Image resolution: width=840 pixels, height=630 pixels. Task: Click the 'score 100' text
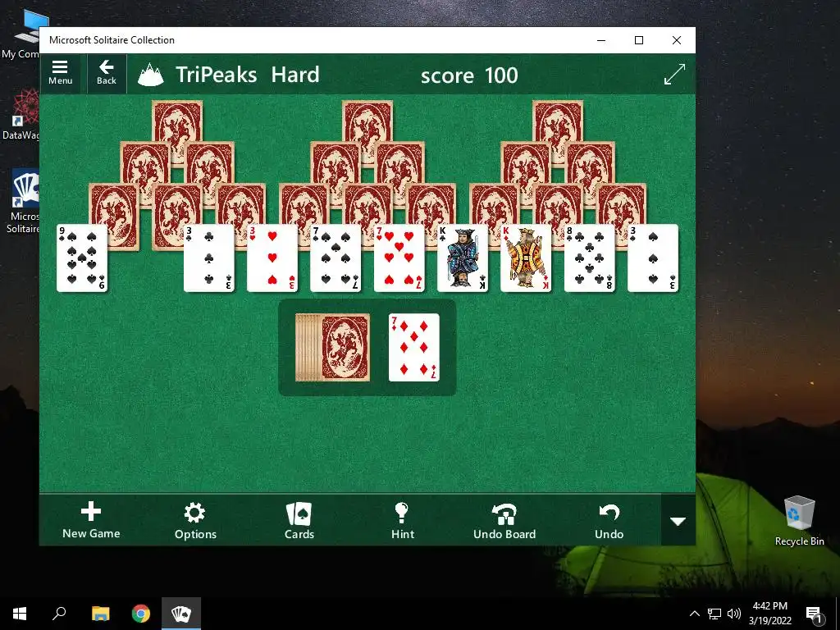pyautogui.click(x=469, y=75)
